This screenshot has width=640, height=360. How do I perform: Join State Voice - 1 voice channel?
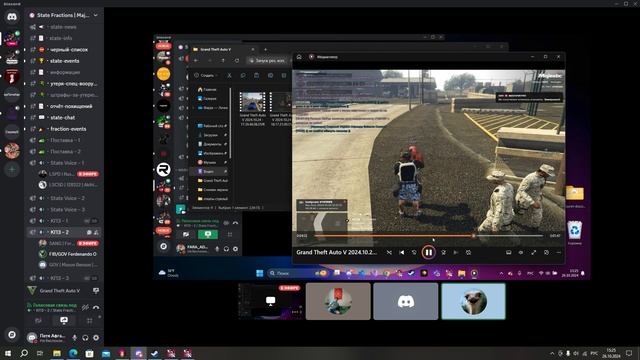coord(63,163)
